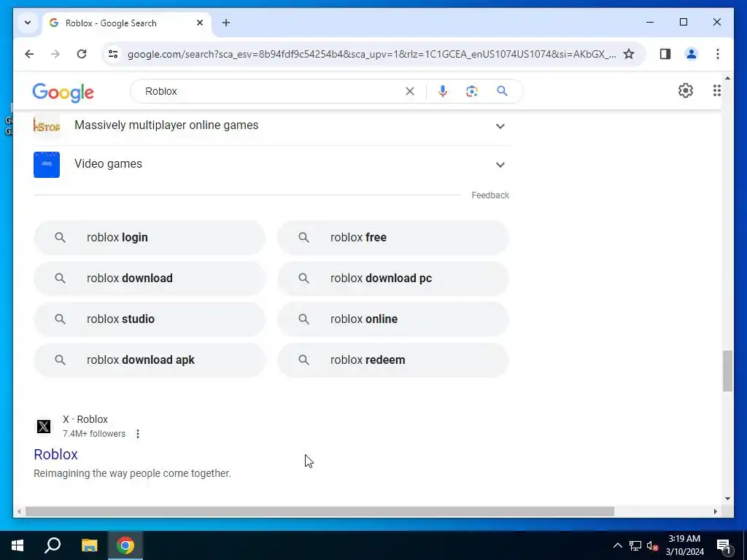The width and height of the screenshot is (747, 560).
Task: Click the Feedback link
Action: (490, 195)
